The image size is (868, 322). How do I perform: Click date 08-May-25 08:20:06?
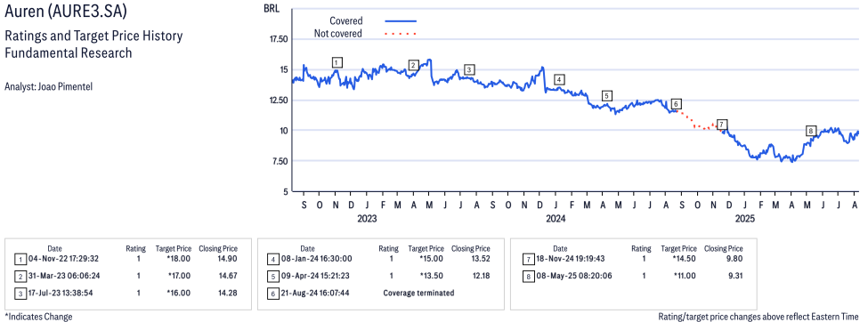[x=573, y=276]
